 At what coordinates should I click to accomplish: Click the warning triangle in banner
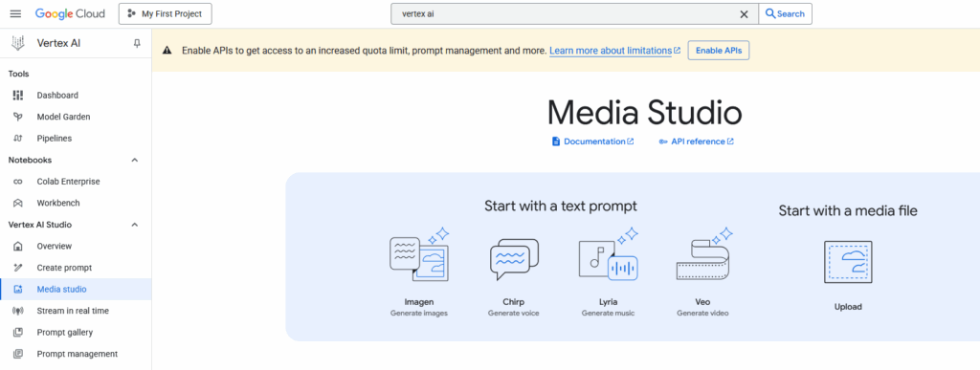point(167,51)
